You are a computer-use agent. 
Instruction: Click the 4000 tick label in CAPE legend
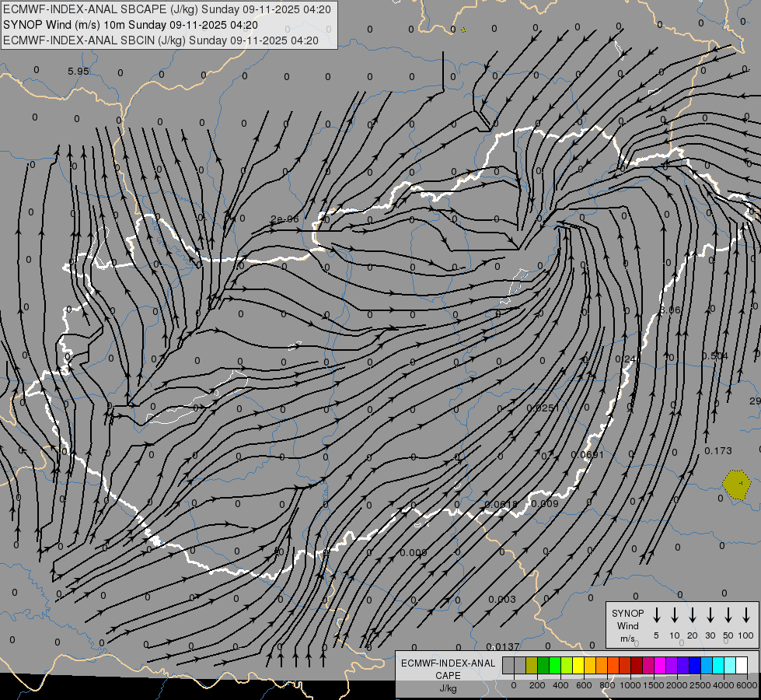point(724,685)
